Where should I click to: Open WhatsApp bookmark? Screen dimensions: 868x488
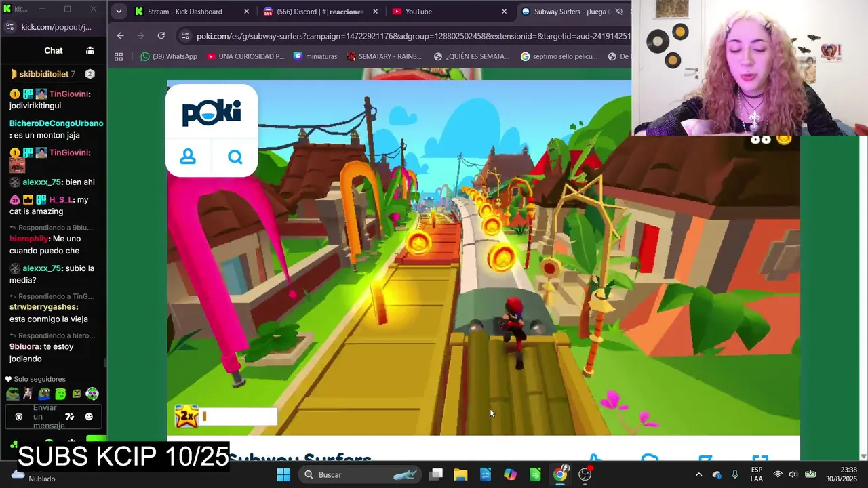pyautogui.click(x=169, y=56)
